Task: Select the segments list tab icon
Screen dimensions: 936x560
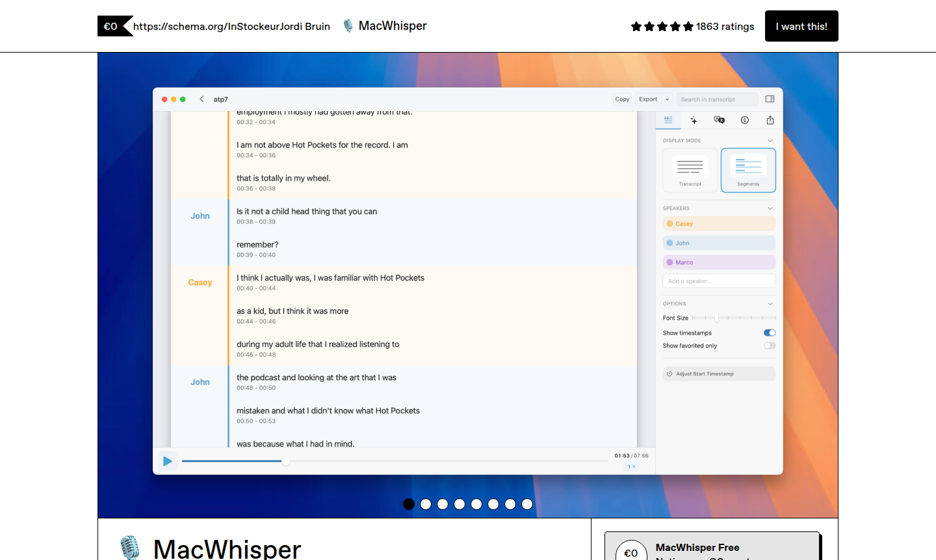Action: [668, 120]
